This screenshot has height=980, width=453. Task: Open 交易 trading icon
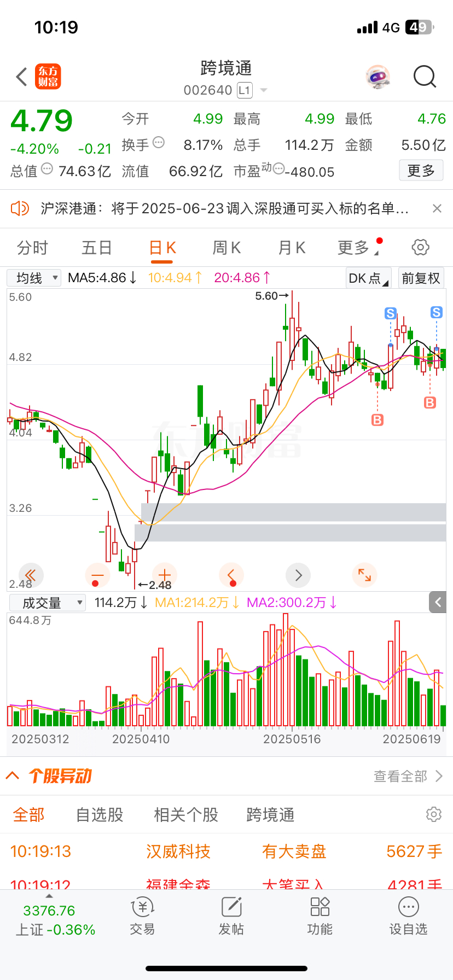coord(142,916)
